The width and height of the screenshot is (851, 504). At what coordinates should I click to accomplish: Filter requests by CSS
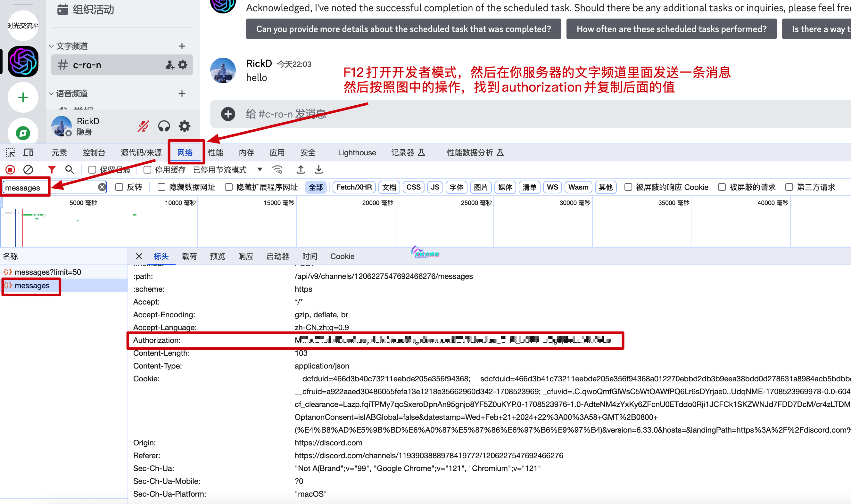click(414, 187)
